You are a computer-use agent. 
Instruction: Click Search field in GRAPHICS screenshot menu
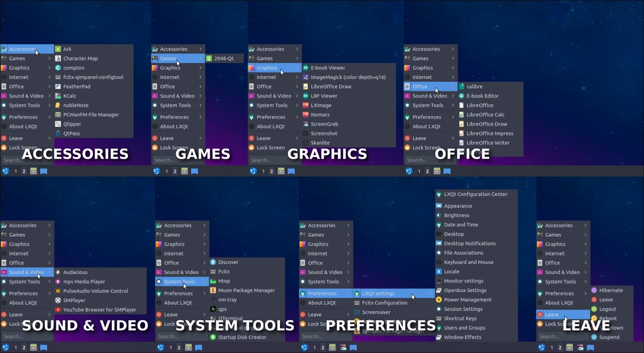(275, 160)
